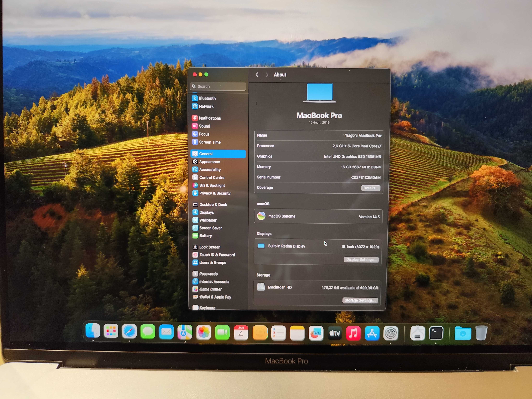Image resolution: width=532 pixels, height=399 pixels.
Task: Click the computer name Tiago's MacBook Pro
Action: pyautogui.click(x=363, y=135)
